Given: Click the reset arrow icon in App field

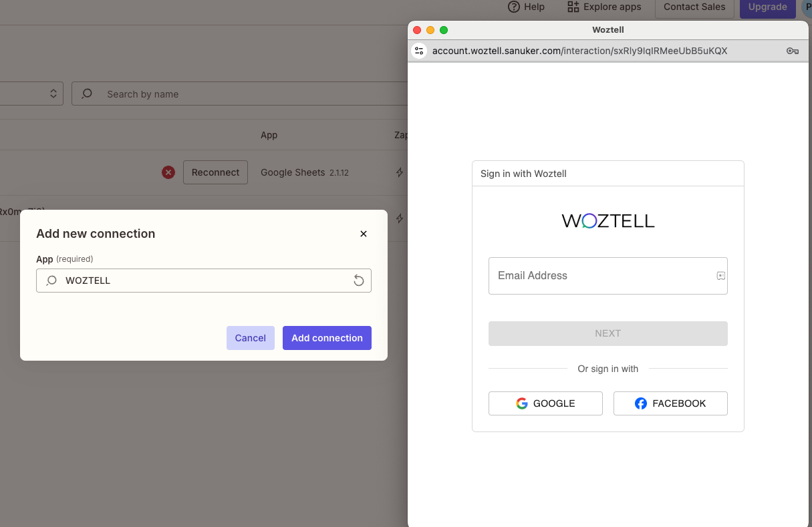Looking at the screenshot, I should 359,281.
